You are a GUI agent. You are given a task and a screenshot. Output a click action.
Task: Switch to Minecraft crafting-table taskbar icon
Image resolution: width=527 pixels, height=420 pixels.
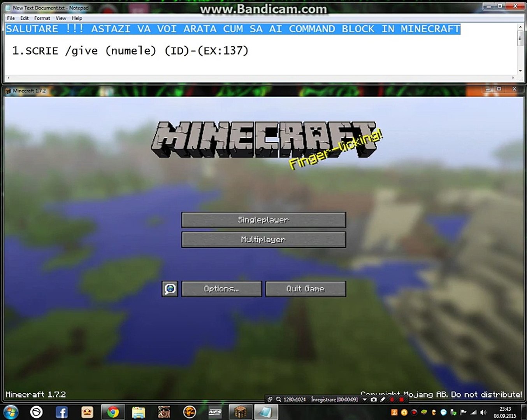(x=241, y=412)
